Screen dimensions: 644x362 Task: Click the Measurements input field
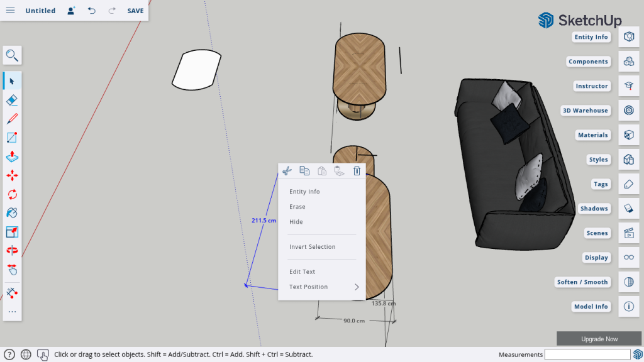[592, 354]
